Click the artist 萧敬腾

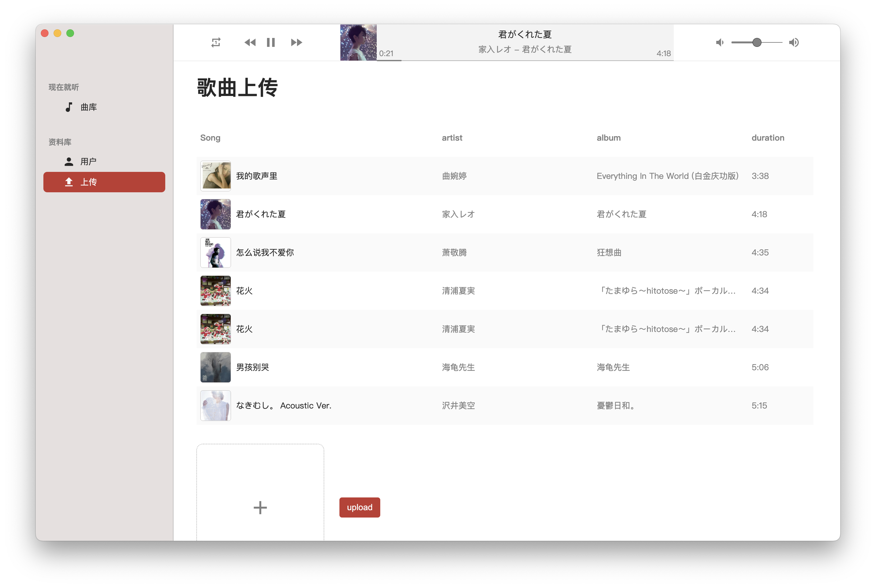pyautogui.click(x=454, y=252)
